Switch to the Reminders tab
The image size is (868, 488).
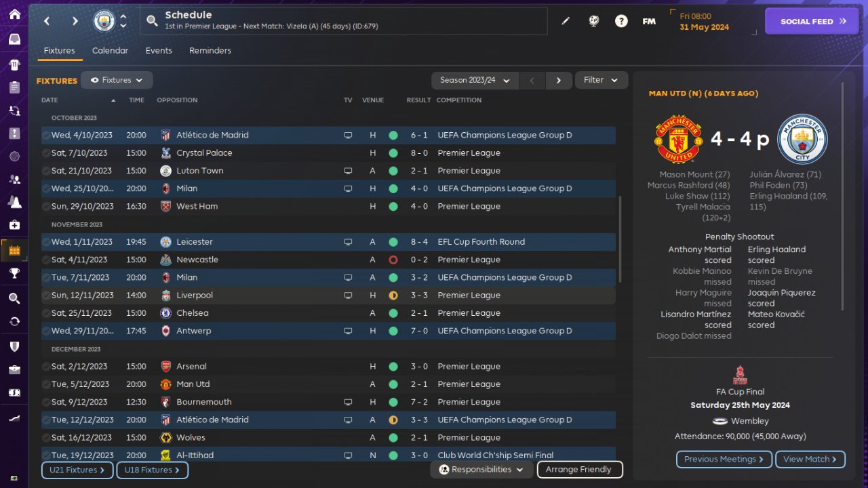[x=210, y=51]
